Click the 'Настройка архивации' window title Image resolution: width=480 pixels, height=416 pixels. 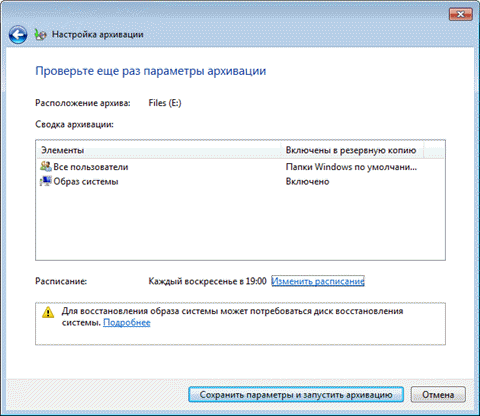click(x=98, y=34)
